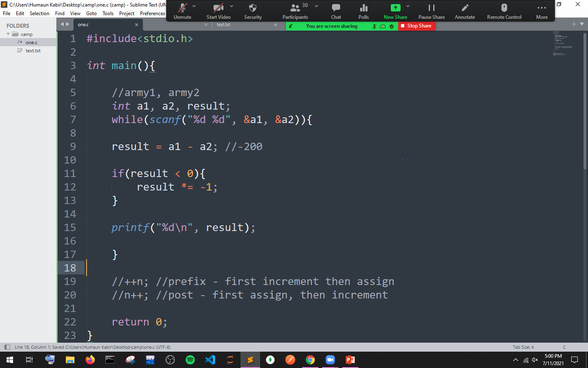Open the Participants panel

[295, 8]
